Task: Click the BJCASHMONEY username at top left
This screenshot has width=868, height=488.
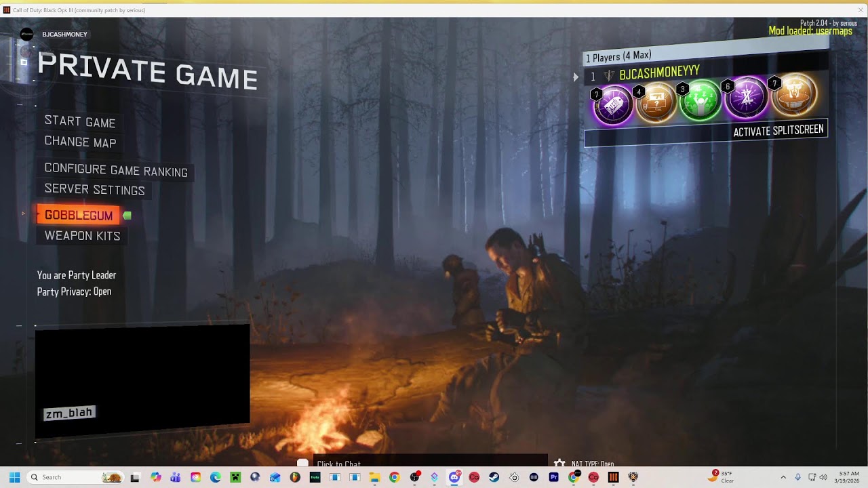Action: pos(64,35)
